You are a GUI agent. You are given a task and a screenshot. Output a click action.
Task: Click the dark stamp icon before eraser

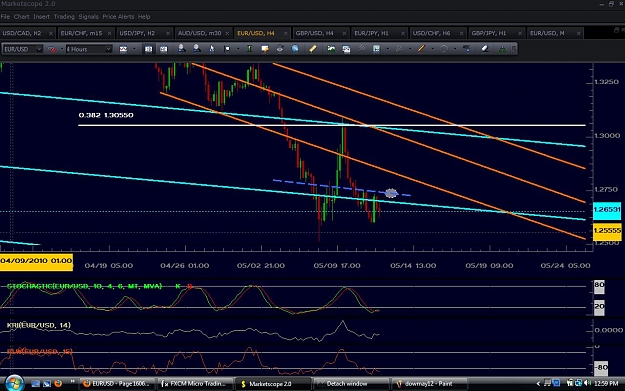click(x=466, y=49)
